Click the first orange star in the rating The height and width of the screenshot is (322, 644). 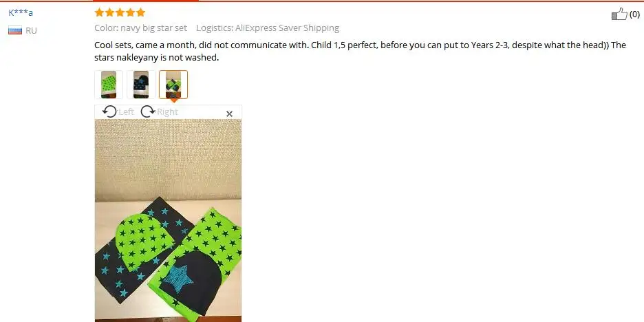(99, 12)
